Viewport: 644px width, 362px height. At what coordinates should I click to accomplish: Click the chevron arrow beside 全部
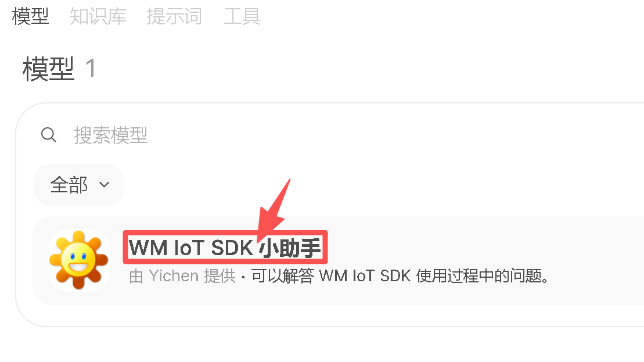105,185
